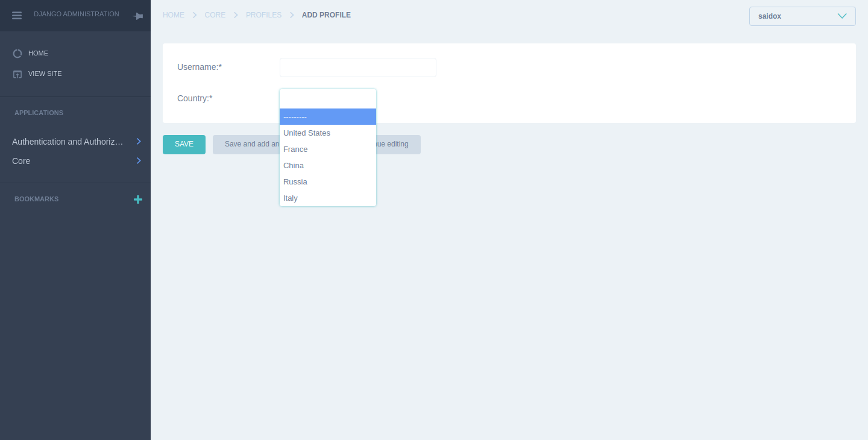Click the expand arrow beside Core

coord(139,161)
